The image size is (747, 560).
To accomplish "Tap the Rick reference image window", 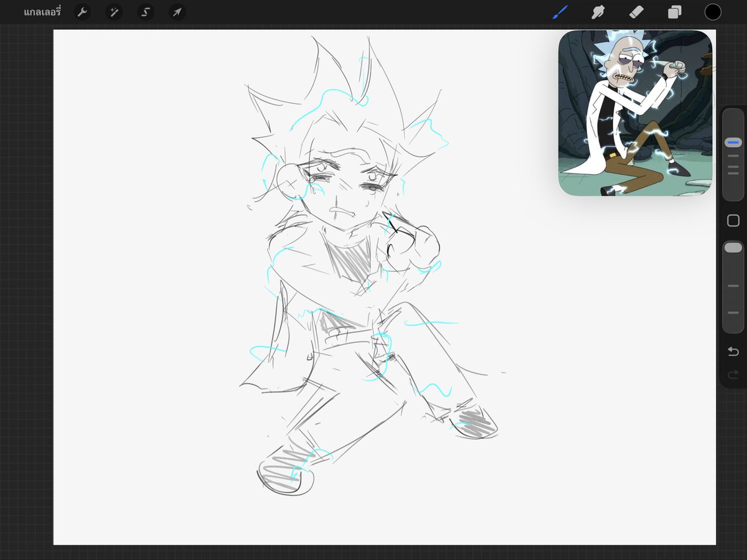I will pyautogui.click(x=635, y=113).
